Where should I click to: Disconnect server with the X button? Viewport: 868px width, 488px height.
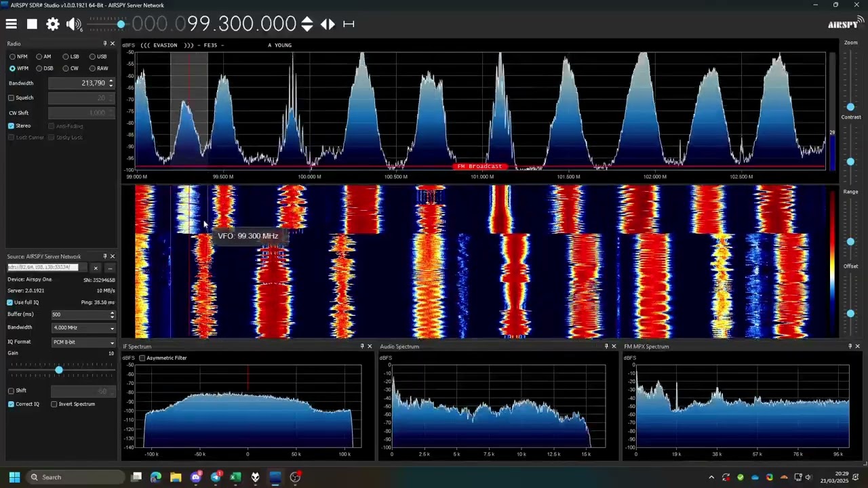(x=96, y=268)
